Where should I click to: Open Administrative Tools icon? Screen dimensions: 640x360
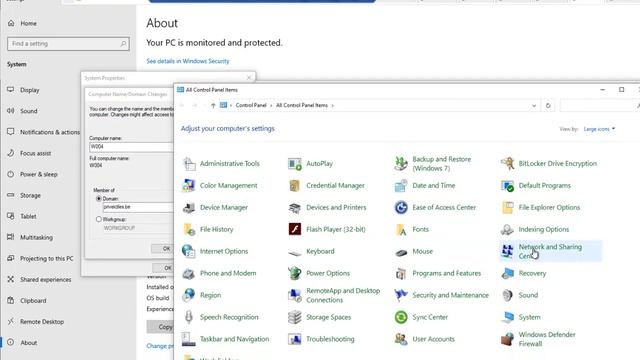tap(189, 164)
